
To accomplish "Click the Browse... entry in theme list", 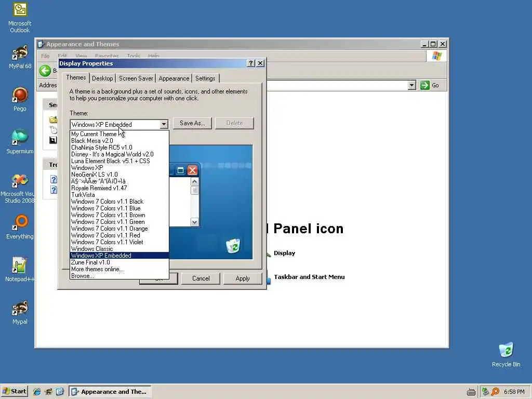I will click(119, 276).
